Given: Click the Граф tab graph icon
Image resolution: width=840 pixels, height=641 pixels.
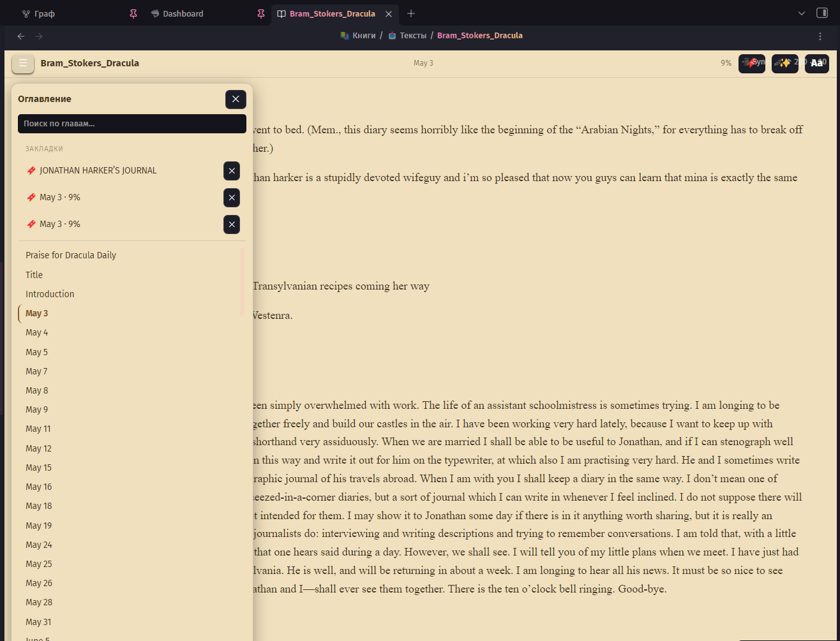Looking at the screenshot, I should [x=26, y=13].
